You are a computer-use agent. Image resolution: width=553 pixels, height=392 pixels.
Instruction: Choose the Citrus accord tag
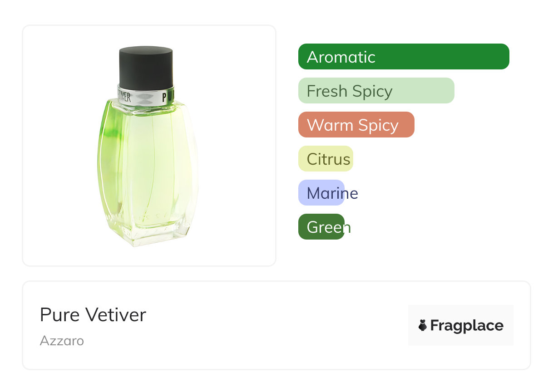[x=326, y=159]
